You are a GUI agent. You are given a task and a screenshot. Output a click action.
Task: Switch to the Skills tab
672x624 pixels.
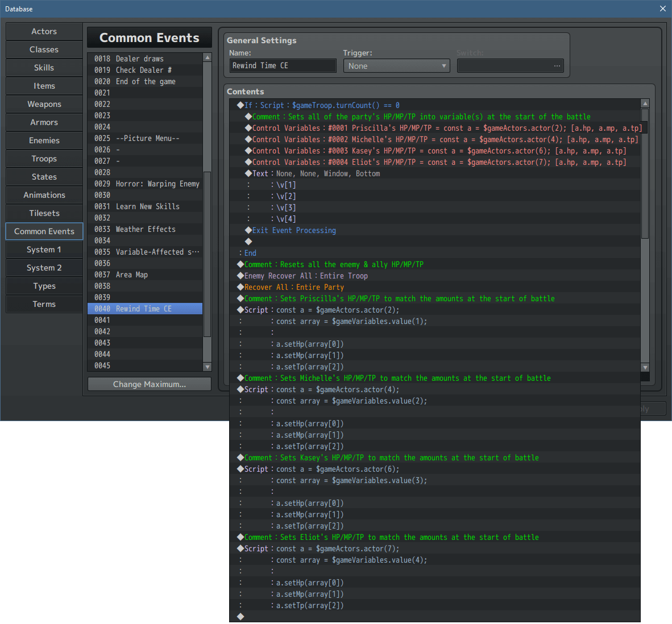pyautogui.click(x=44, y=68)
